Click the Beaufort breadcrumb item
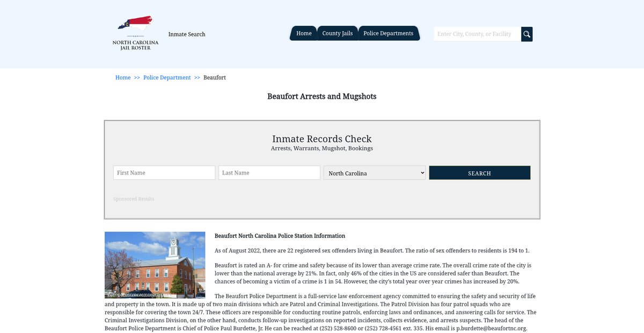This screenshot has width=644, height=333. (215, 77)
